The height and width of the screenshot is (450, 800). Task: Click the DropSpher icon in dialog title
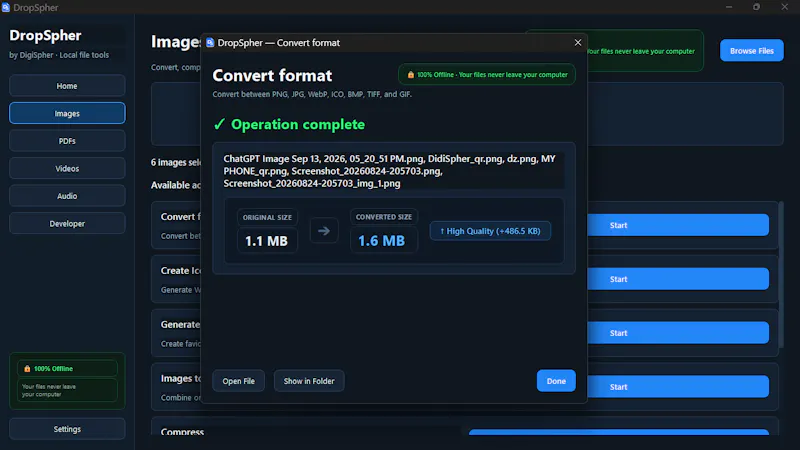point(210,43)
